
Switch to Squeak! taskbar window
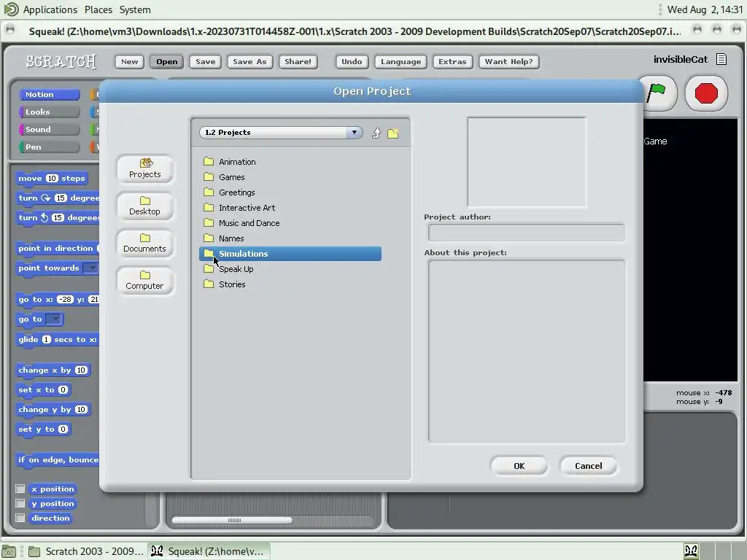pos(208,551)
